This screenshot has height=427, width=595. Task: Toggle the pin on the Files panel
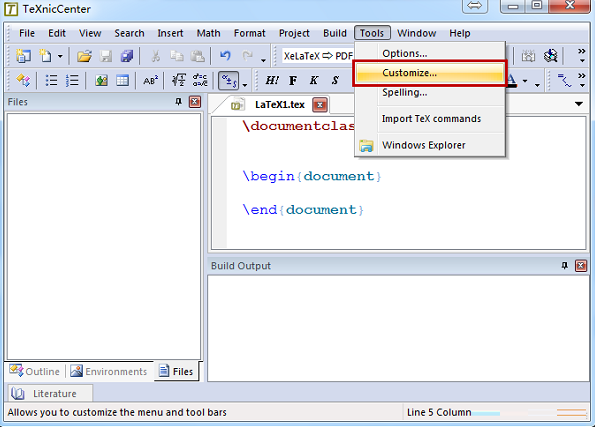point(178,102)
